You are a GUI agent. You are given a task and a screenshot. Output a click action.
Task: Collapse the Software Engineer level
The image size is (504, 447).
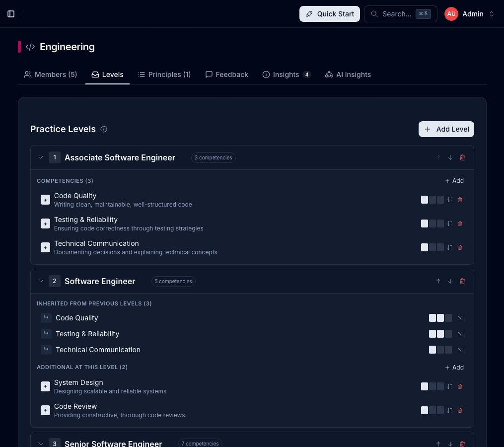tap(41, 282)
